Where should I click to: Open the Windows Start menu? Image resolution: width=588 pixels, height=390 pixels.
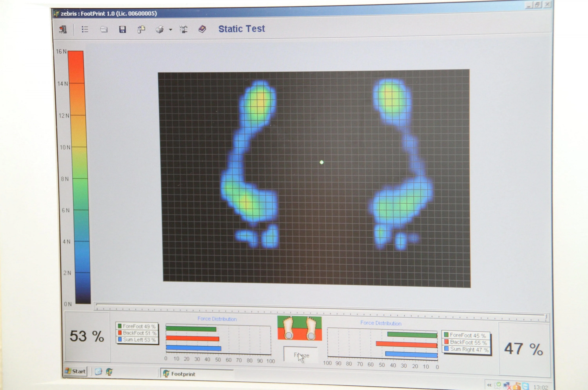pyautogui.click(x=75, y=371)
